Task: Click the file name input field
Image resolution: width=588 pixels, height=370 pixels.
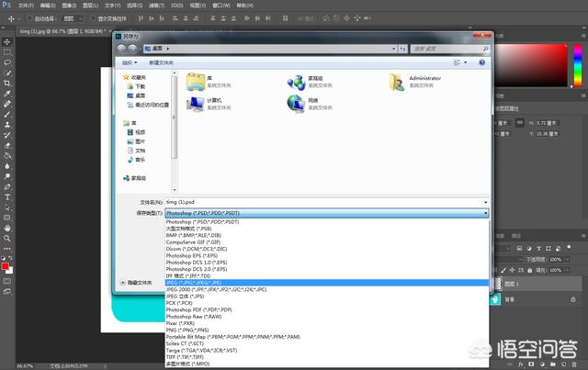Action: click(x=323, y=202)
